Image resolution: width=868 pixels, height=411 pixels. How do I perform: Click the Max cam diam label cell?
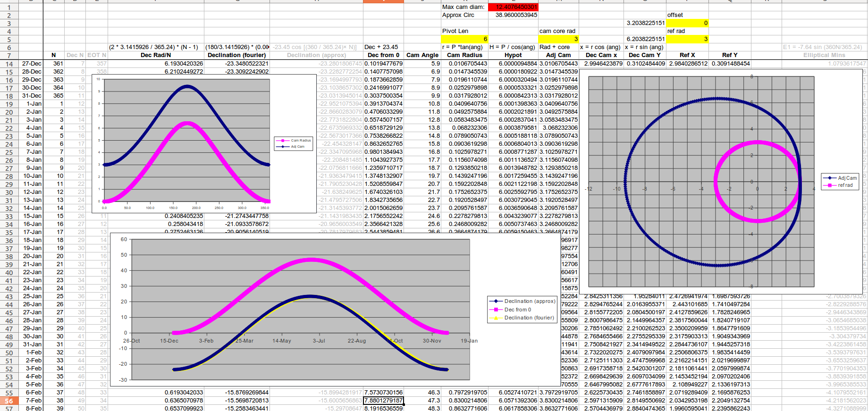pyautogui.click(x=463, y=7)
